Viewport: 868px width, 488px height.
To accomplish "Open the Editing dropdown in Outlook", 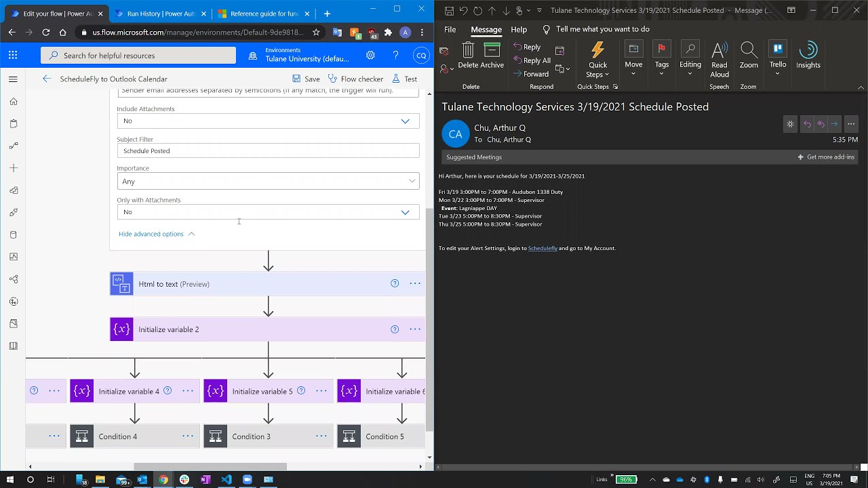I will (x=690, y=59).
